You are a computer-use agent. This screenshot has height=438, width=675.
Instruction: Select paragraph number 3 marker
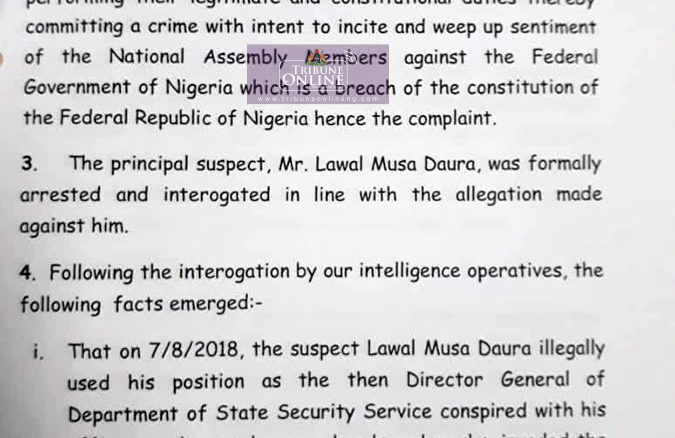click(x=29, y=164)
